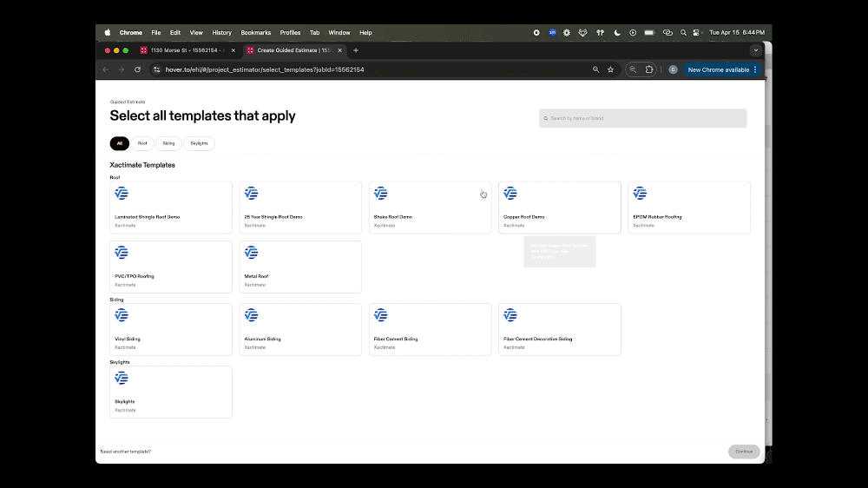The image size is (868, 488).
Task: Click the address bar URL
Action: coord(265,69)
